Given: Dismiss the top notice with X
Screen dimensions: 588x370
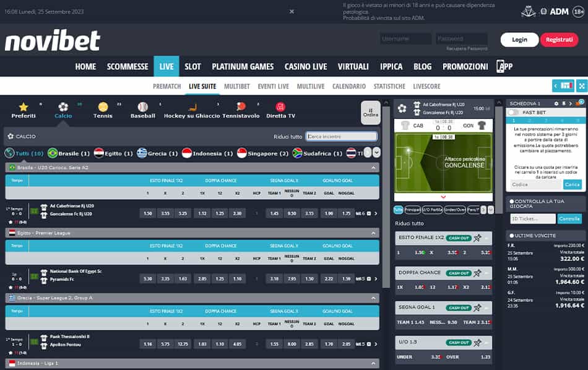Looking at the screenshot, I should point(292,12).
